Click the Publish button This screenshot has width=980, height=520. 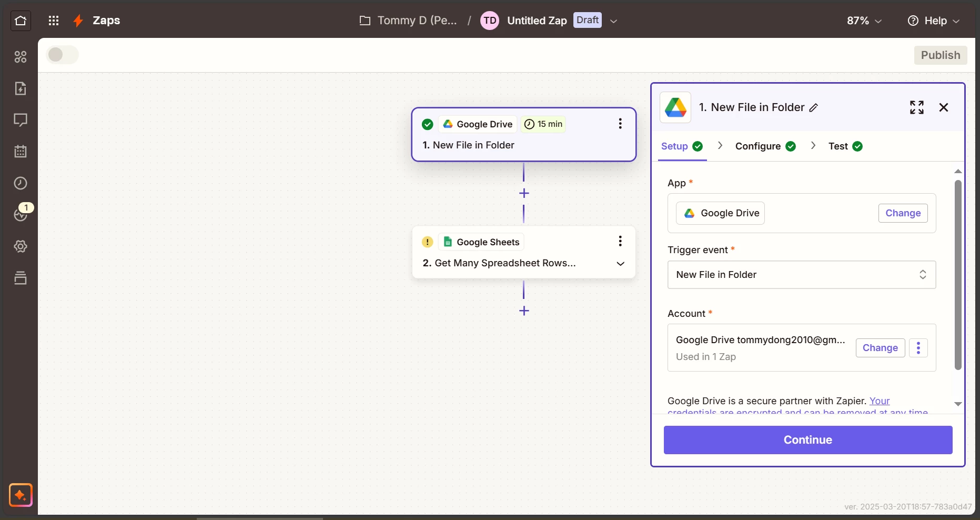tap(941, 55)
